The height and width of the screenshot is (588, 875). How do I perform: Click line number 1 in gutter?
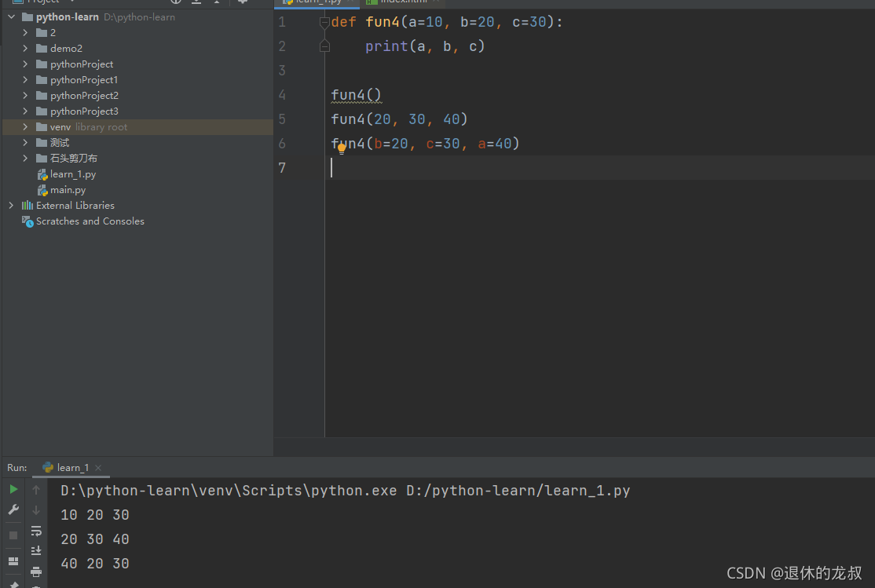coord(282,22)
